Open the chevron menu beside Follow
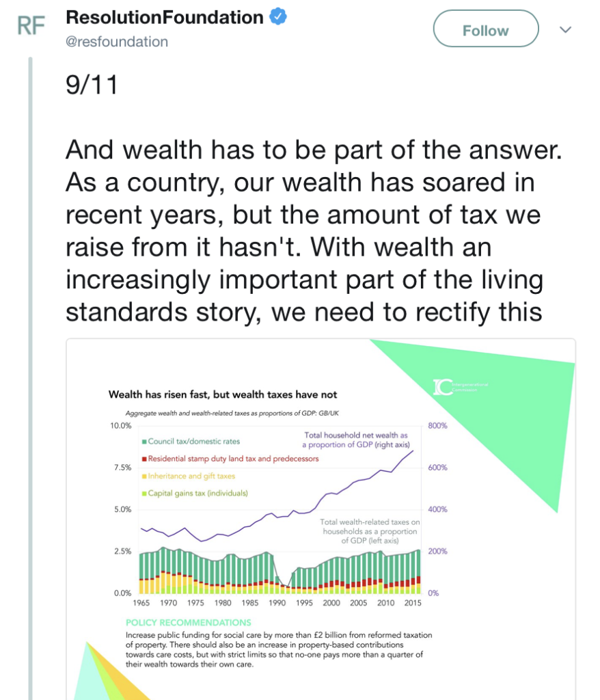600x700 pixels. click(565, 30)
